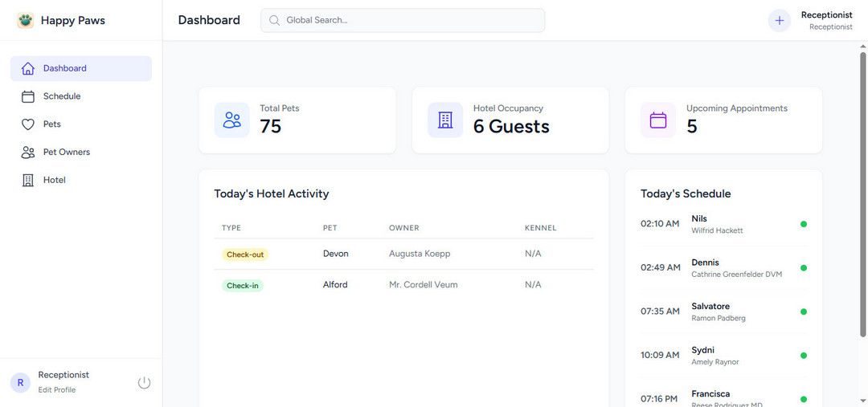
Task: Open the Schedule menu item
Action: click(x=62, y=96)
